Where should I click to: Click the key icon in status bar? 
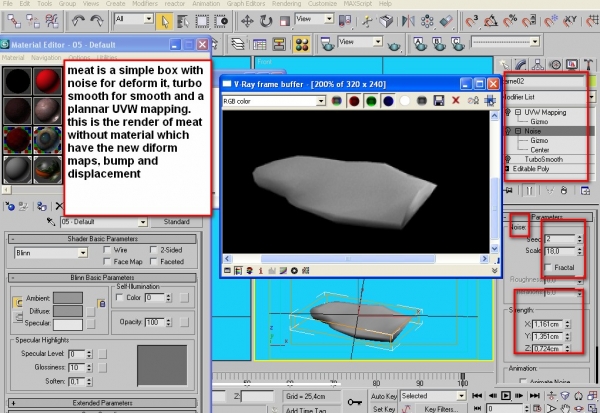click(x=355, y=402)
